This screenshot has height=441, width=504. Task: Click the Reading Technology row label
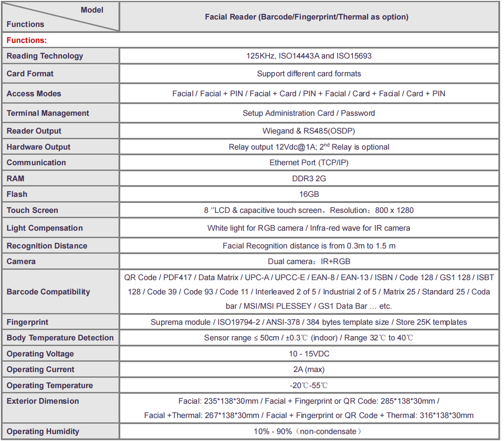(45, 56)
